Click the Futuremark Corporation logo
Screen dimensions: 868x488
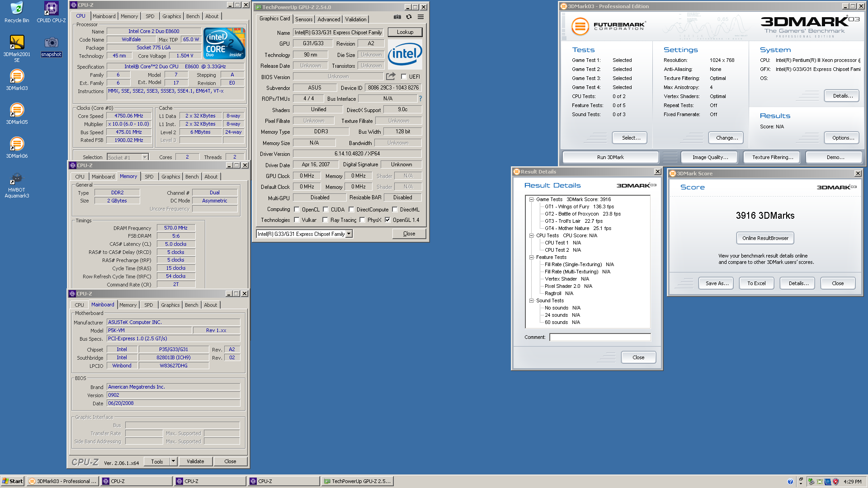[x=608, y=26]
